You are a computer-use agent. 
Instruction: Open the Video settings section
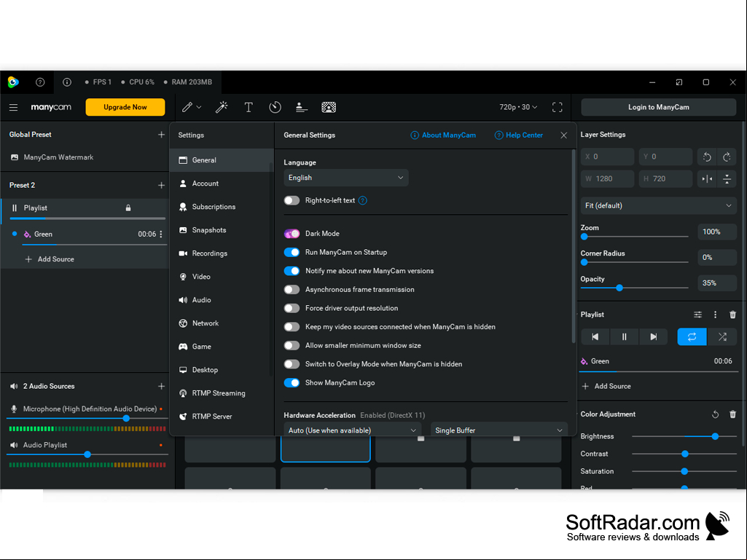pyautogui.click(x=222, y=277)
